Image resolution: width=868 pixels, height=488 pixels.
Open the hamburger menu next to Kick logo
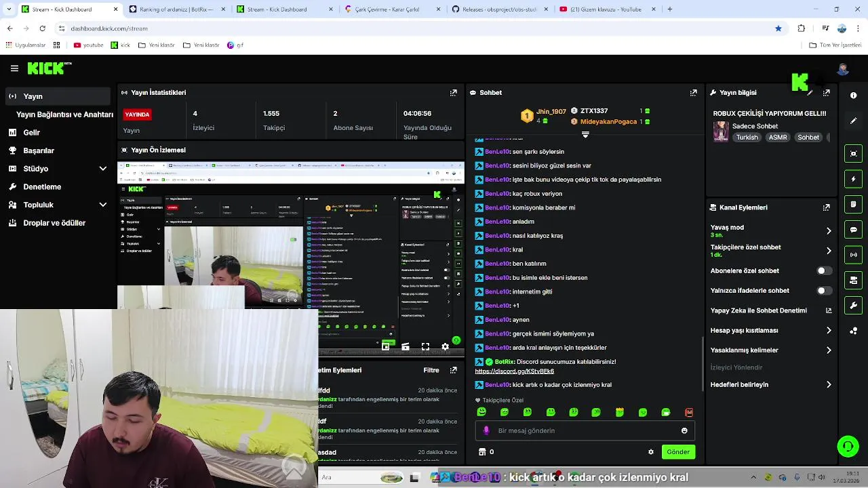tap(14, 68)
